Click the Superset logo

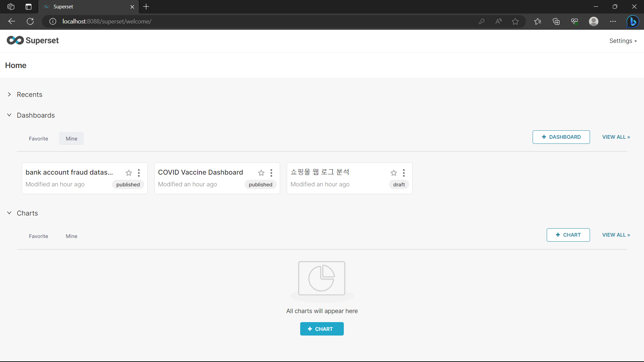coord(33,41)
